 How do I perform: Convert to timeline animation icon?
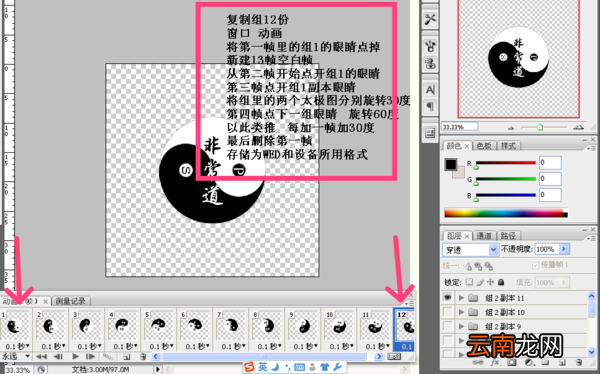coord(394,357)
